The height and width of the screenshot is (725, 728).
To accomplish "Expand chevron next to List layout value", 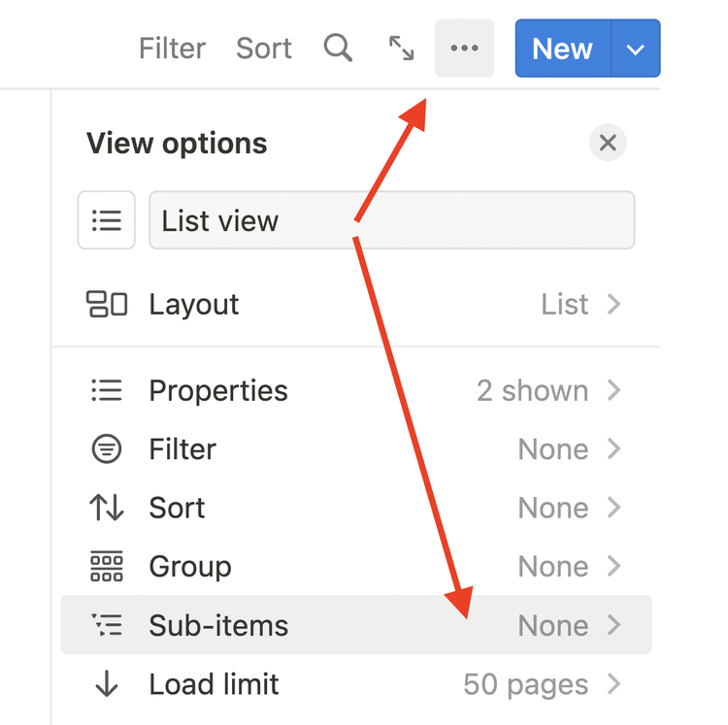I will [x=614, y=304].
